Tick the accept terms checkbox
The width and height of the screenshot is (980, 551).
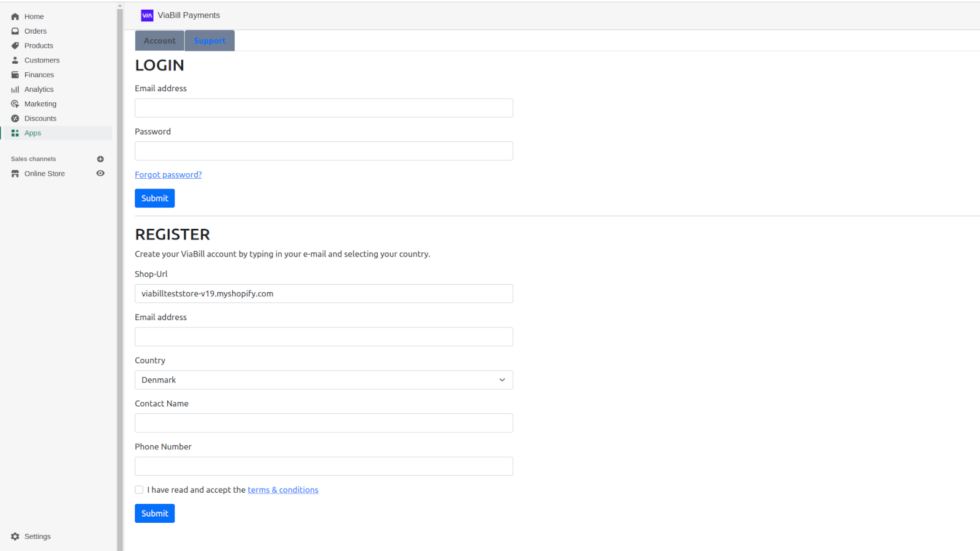pyautogui.click(x=139, y=490)
